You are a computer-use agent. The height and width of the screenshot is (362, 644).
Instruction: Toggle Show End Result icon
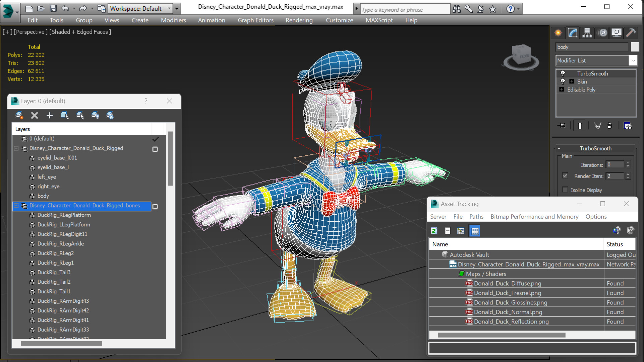point(580,126)
